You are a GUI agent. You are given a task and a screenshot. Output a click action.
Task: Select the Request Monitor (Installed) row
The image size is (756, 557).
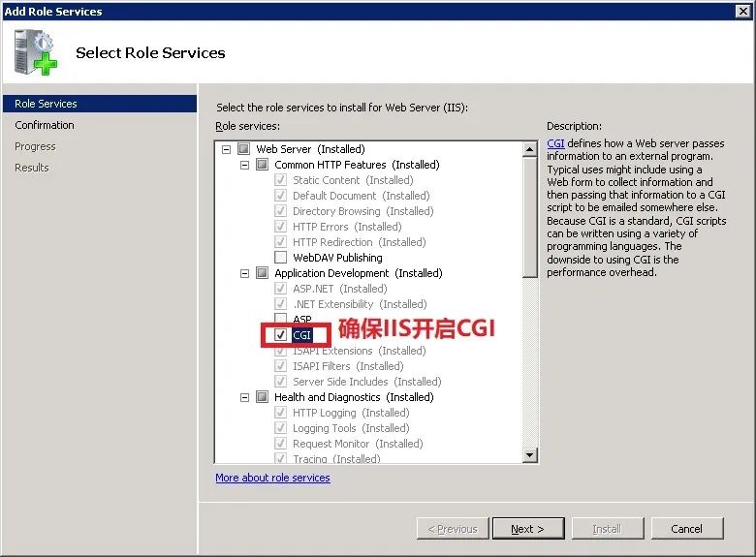(358, 444)
